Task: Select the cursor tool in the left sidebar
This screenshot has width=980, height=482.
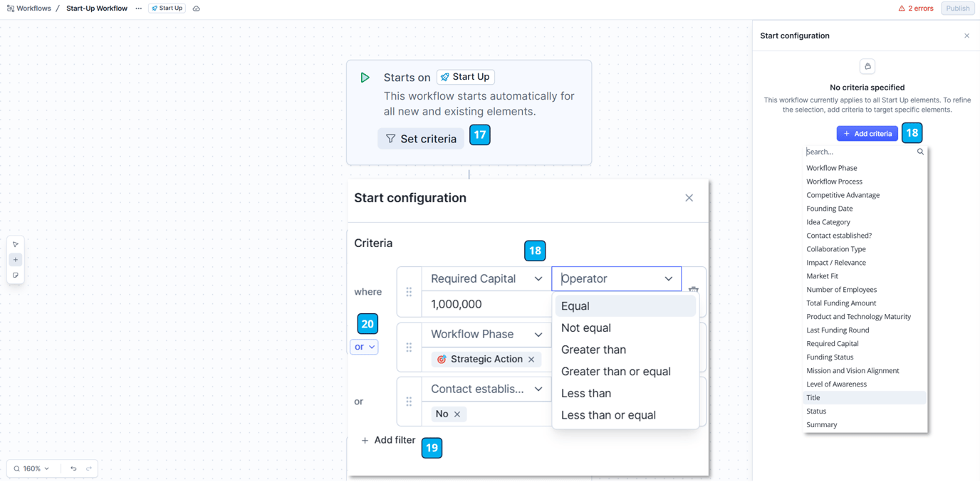Action: point(15,243)
